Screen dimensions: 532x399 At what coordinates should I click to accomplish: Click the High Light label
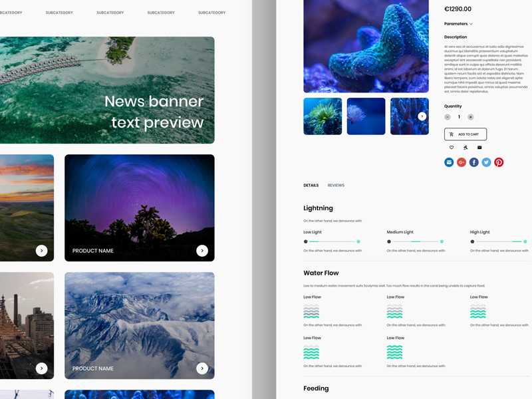[x=479, y=232]
